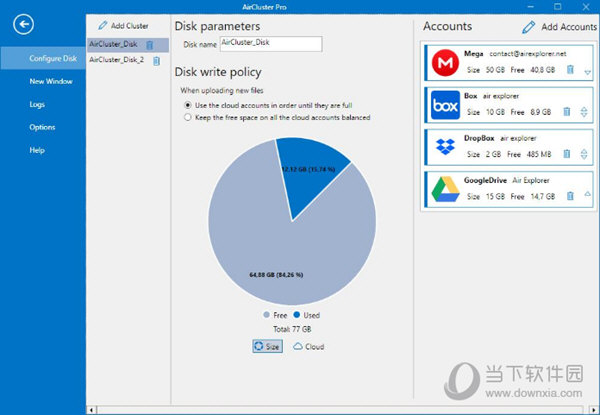Screen dimensions: 600x415
Task: Click the Disk name input field
Action: click(271, 44)
